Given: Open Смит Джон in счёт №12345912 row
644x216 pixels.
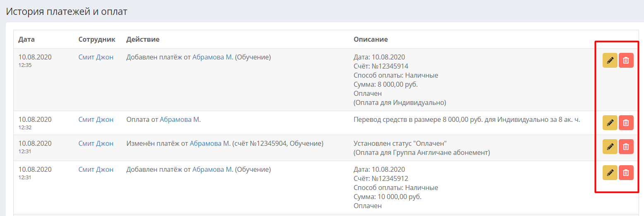Looking at the screenshot, I should tap(96, 169).
